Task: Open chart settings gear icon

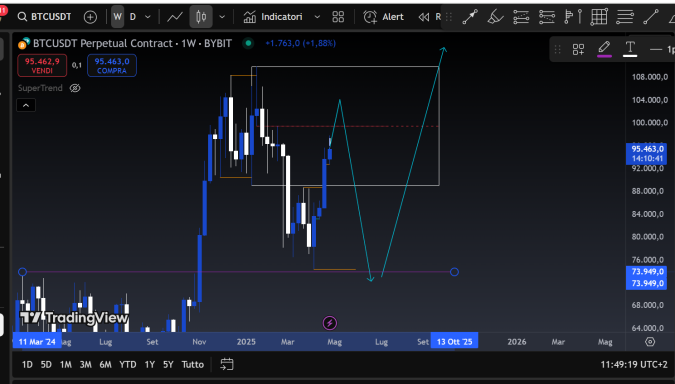Action: click(650, 342)
